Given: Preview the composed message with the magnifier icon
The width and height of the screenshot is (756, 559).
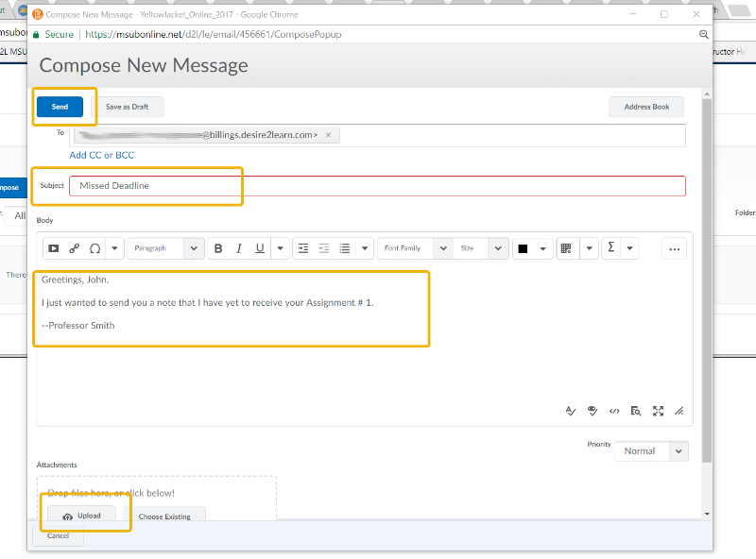Looking at the screenshot, I should [x=636, y=411].
